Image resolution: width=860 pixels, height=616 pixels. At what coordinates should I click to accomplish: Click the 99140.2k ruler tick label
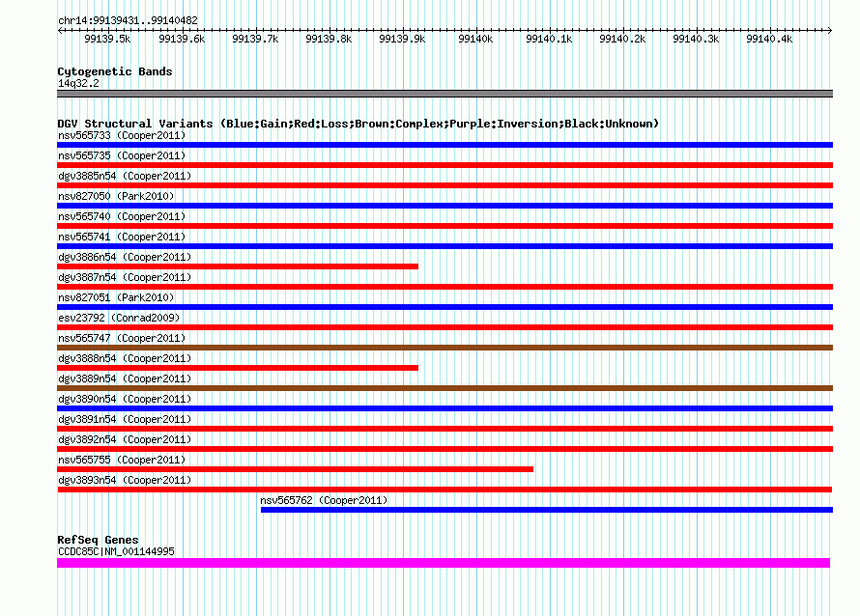[622, 39]
